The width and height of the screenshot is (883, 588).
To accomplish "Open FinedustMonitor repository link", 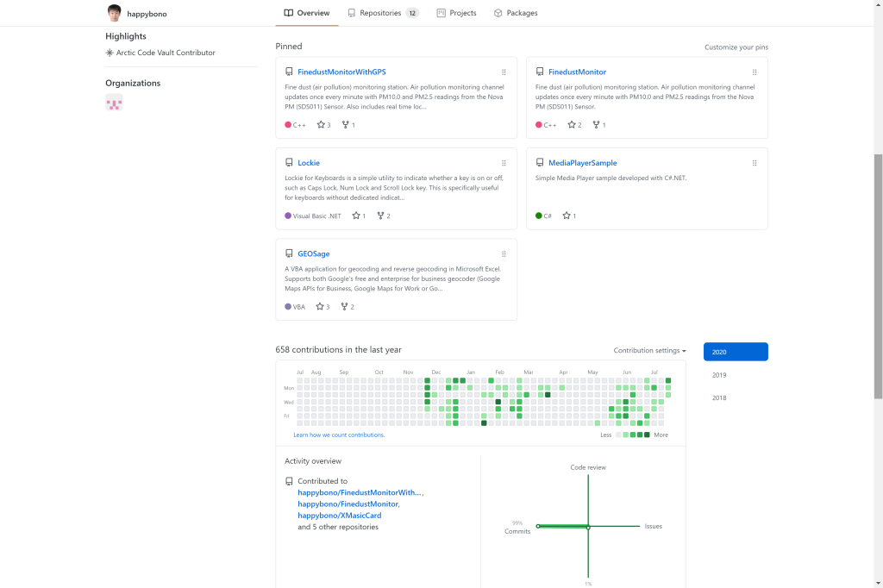I will coord(577,72).
